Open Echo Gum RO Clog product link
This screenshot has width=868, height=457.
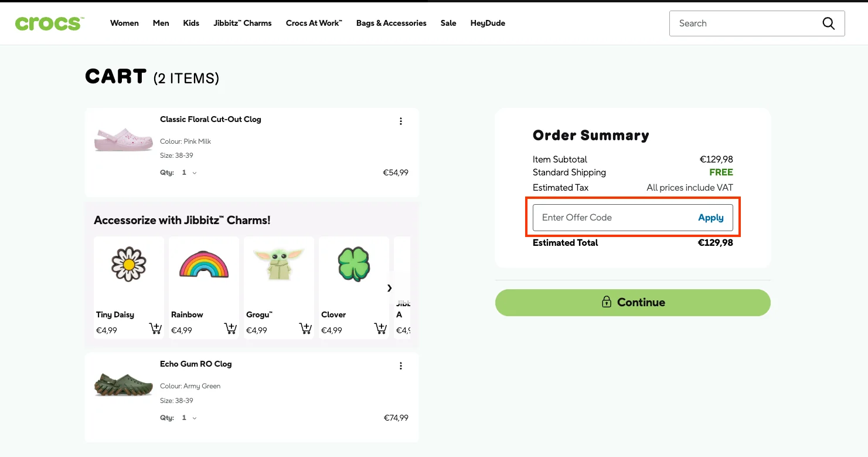[196, 364]
